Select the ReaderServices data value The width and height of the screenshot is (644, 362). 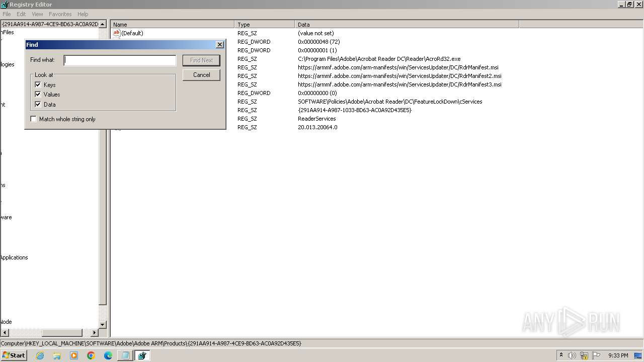point(316,119)
